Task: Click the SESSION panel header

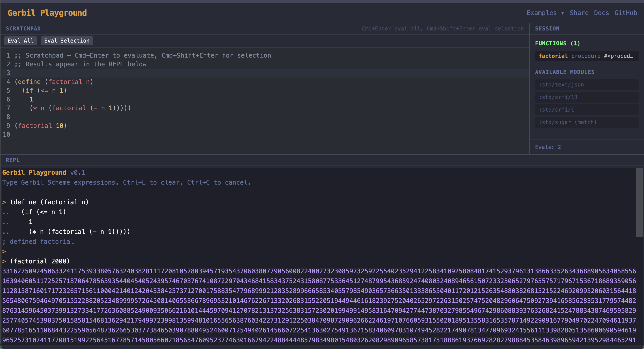Action: (x=547, y=29)
